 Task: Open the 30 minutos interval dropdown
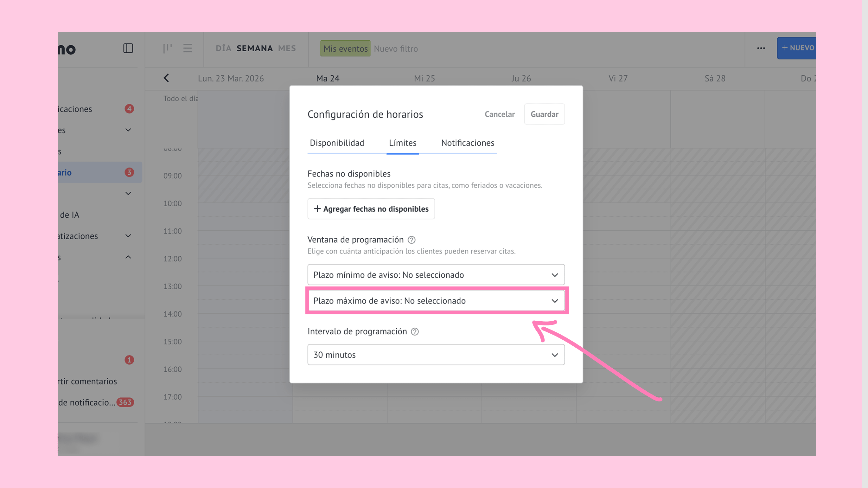click(436, 355)
